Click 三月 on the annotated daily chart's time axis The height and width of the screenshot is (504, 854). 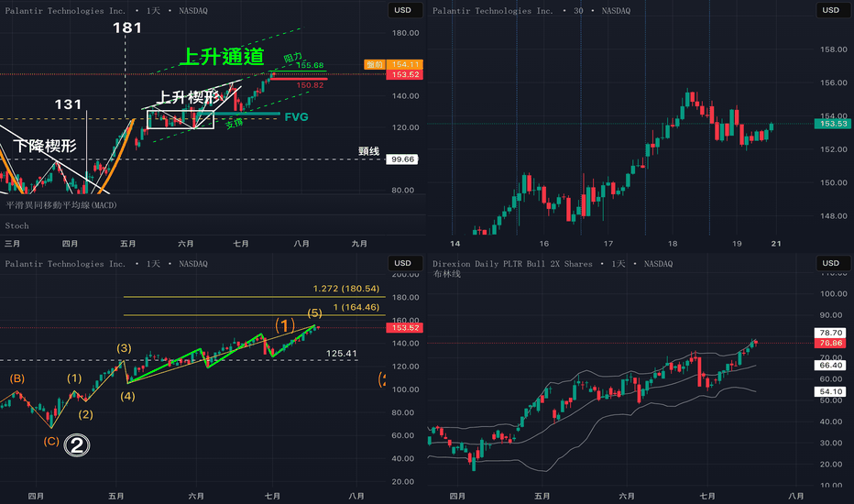[x=13, y=244]
